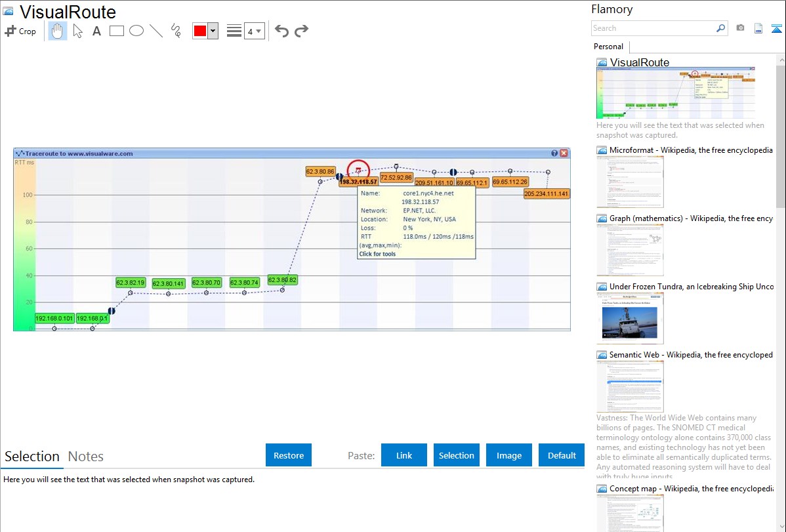
Task: Click the snapshot list scroll-up arrow
Action: [x=781, y=60]
